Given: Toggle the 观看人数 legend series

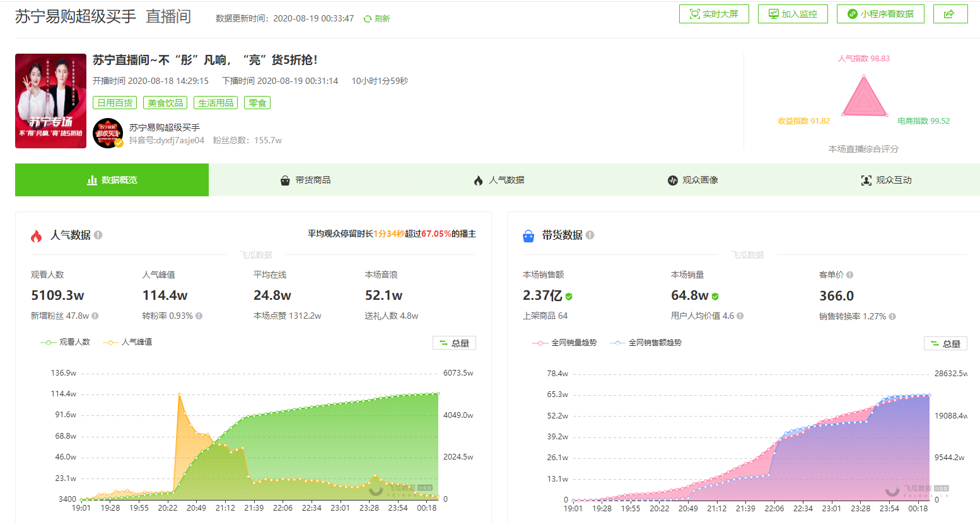Looking at the screenshot, I should click(x=65, y=342).
